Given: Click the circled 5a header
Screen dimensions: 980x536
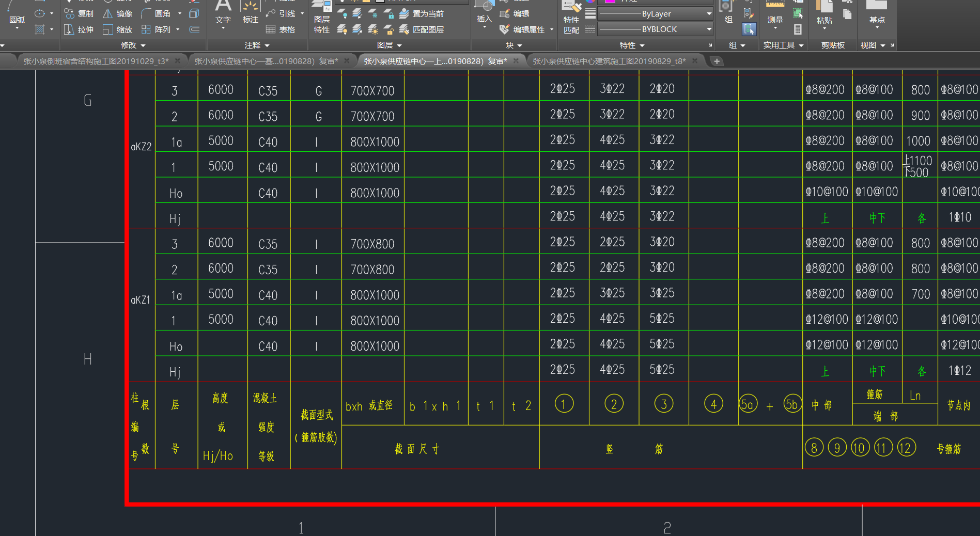Looking at the screenshot, I should pyautogui.click(x=748, y=404).
